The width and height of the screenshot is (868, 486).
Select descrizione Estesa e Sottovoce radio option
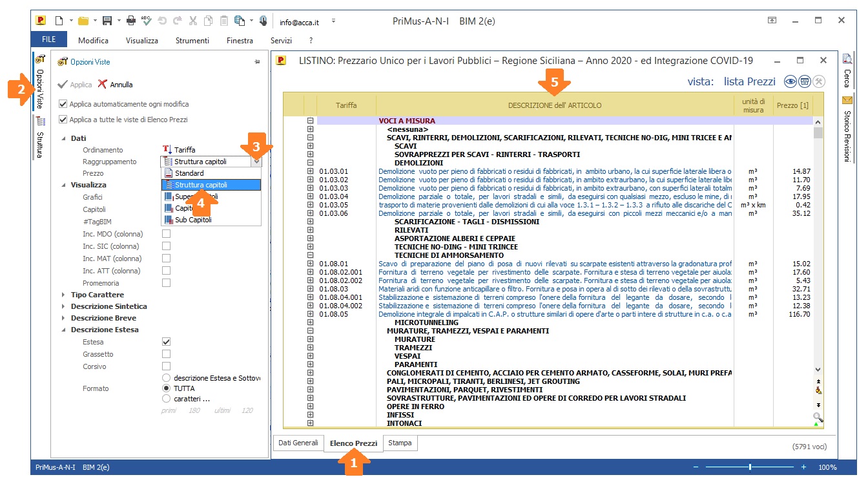167,378
